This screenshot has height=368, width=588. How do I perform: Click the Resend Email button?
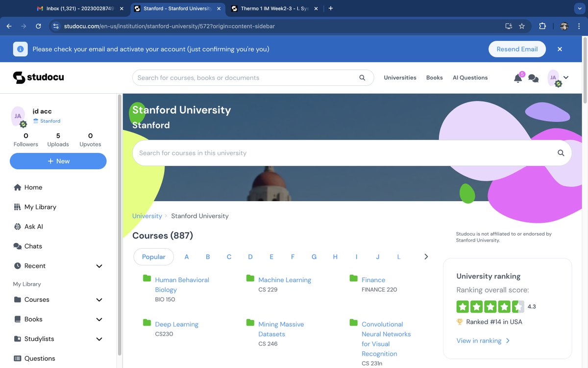point(517,49)
